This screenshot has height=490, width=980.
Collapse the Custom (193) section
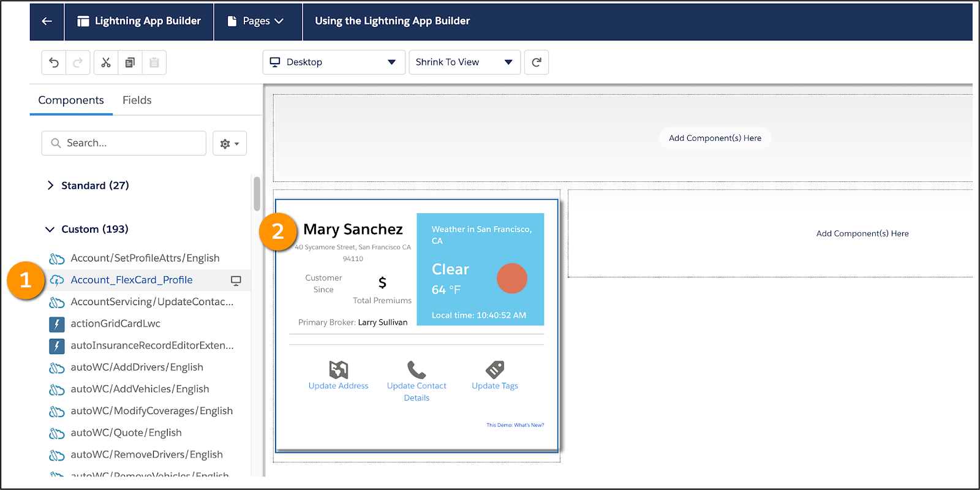pyautogui.click(x=88, y=229)
